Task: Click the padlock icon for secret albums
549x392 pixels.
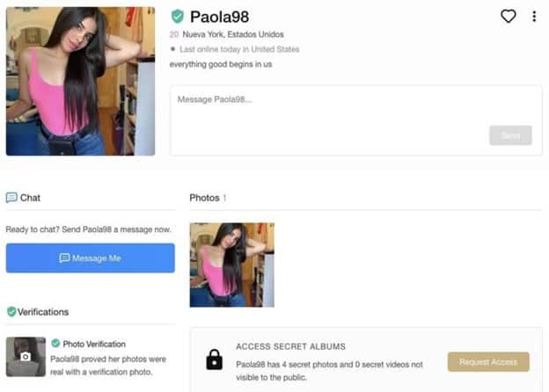Action: point(215,359)
